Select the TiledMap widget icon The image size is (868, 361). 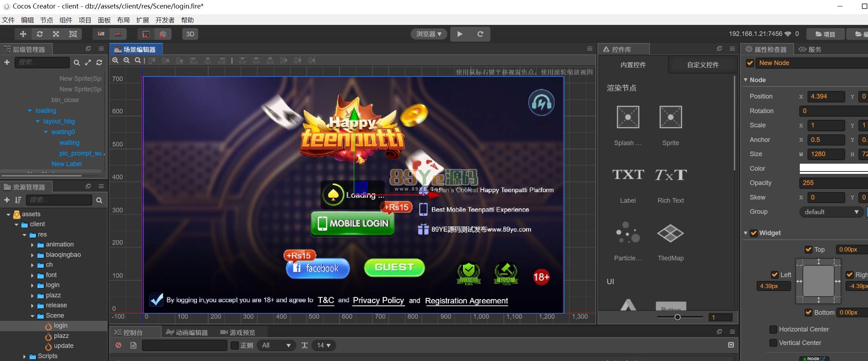tap(670, 234)
